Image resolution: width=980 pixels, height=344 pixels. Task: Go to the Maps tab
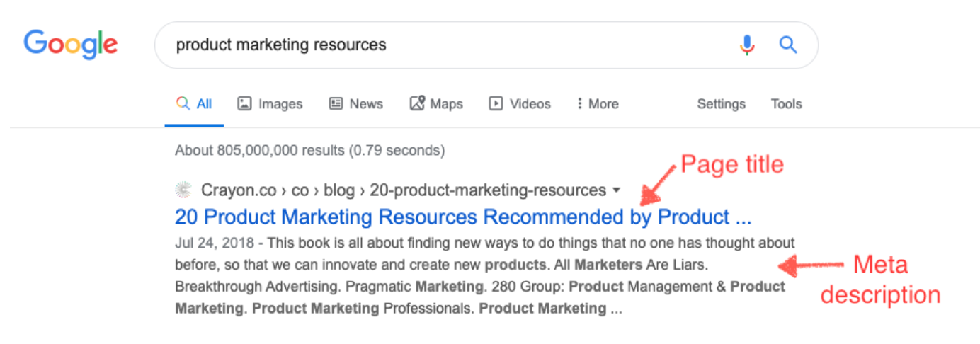(436, 104)
